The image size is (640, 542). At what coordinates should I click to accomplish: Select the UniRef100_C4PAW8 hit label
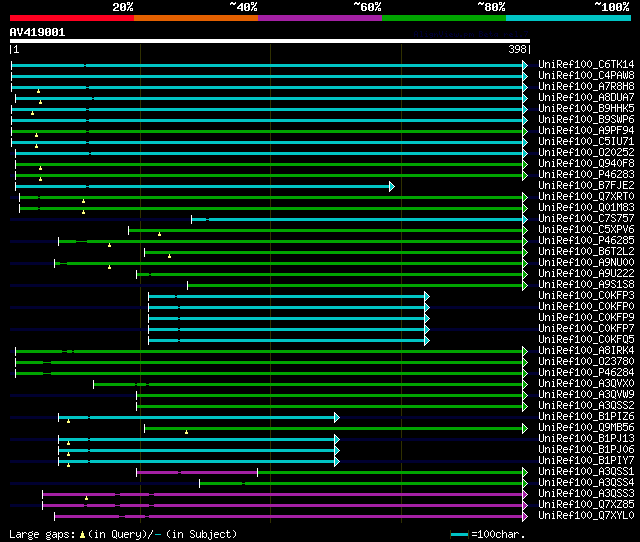(586, 76)
